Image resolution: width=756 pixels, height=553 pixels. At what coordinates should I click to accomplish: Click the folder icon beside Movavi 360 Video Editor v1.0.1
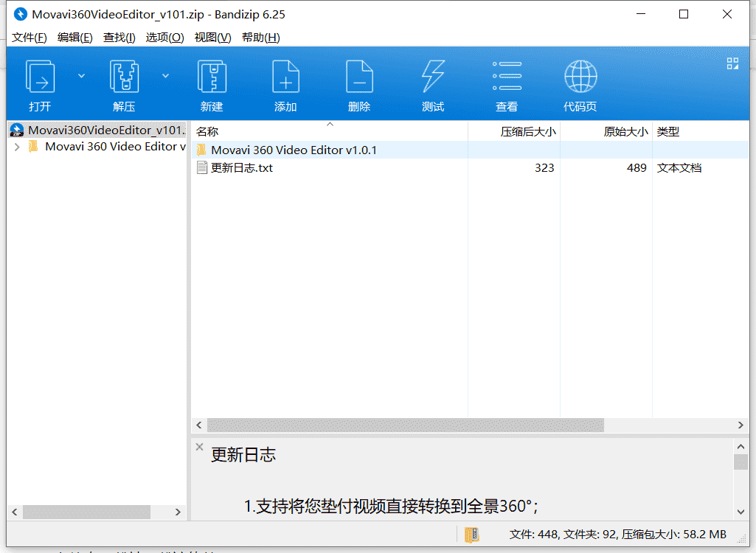pyautogui.click(x=201, y=150)
